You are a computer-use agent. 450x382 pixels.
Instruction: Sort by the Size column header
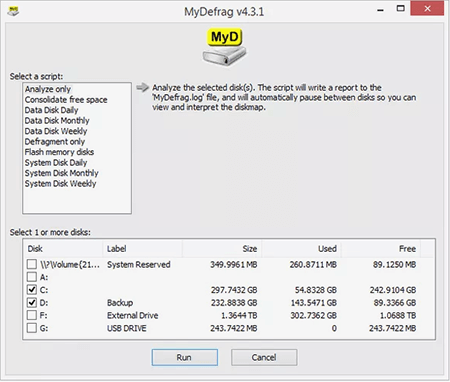[222, 249]
